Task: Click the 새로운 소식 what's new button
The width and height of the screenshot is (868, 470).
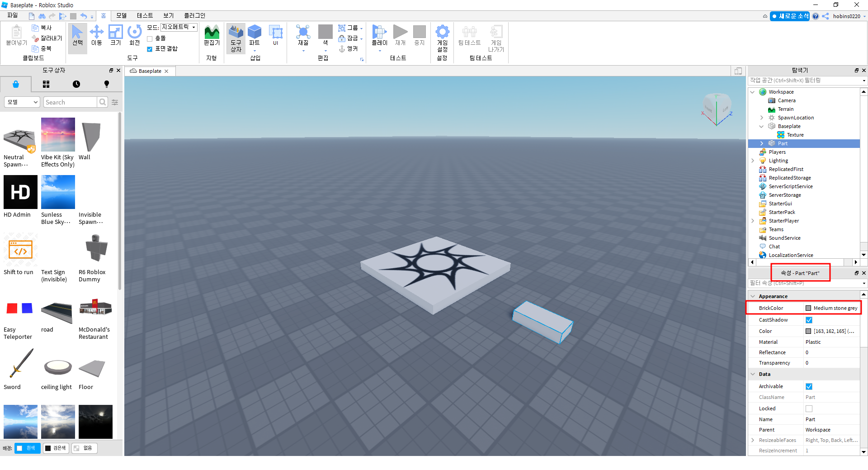Action: [790, 16]
